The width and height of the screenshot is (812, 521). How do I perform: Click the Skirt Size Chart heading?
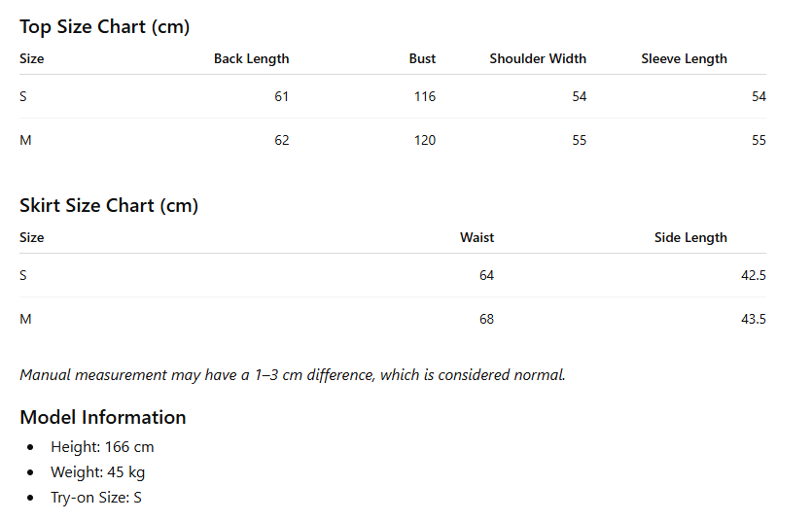[109, 206]
